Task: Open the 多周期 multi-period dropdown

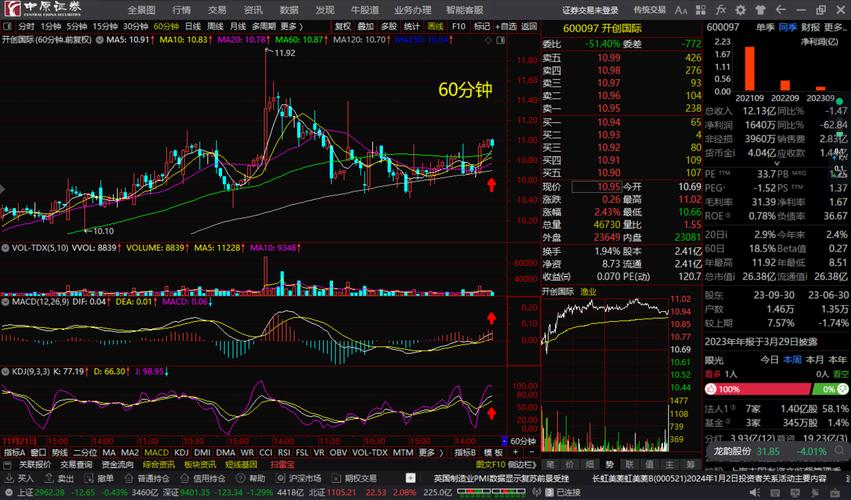Action: pos(264,26)
